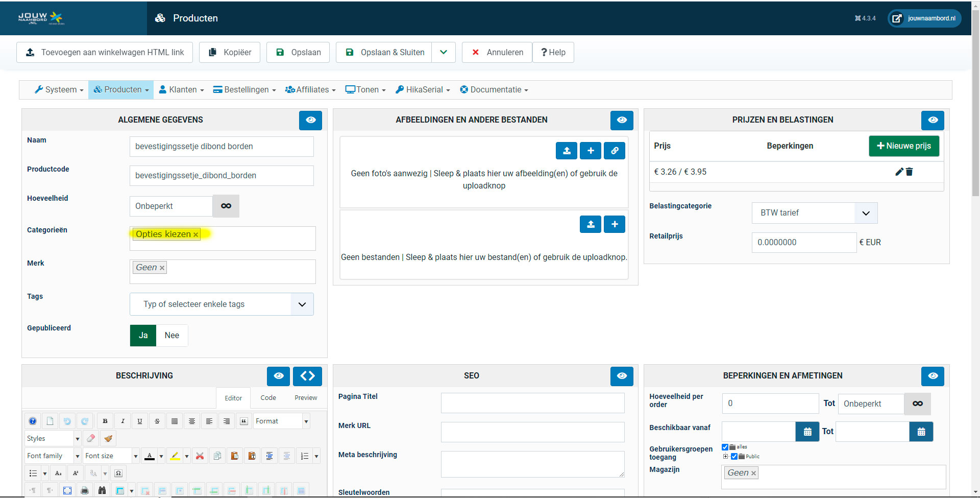The image size is (980, 498).
Task: Apply bold formatting in the description editor
Action: point(105,421)
